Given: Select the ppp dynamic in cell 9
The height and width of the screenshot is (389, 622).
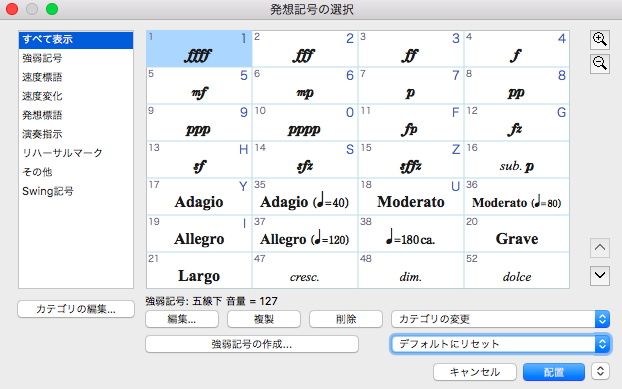Looking at the screenshot, I should pos(199,123).
